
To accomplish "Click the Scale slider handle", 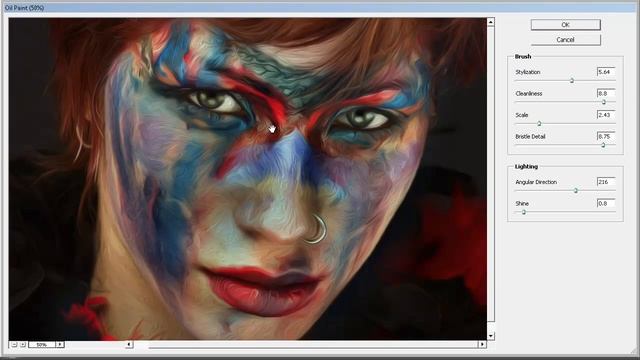I will click(539, 123).
